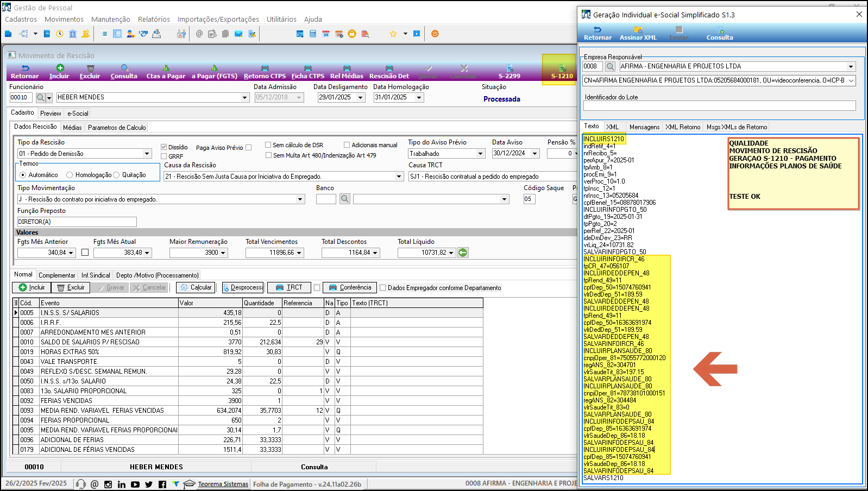Open Rescisão Det report

click(x=389, y=72)
